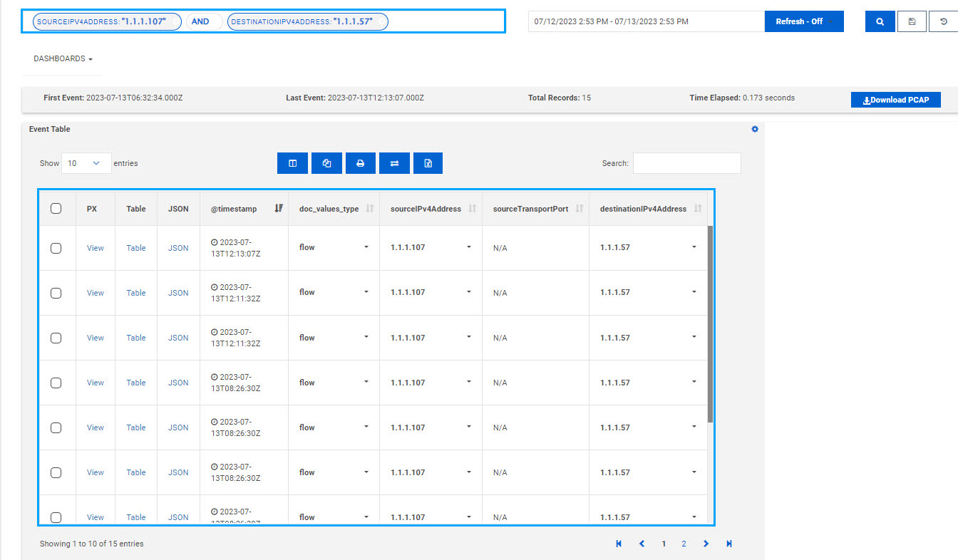Sort the sourceTransportPort column
This screenshot has height=560, width=958.
coord(579,209)
